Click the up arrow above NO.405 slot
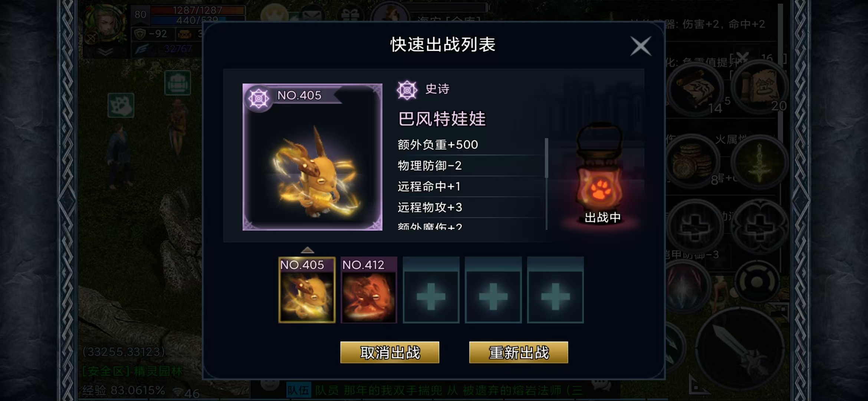Screen dimensions: 868x401 click(x=307, y=250)
